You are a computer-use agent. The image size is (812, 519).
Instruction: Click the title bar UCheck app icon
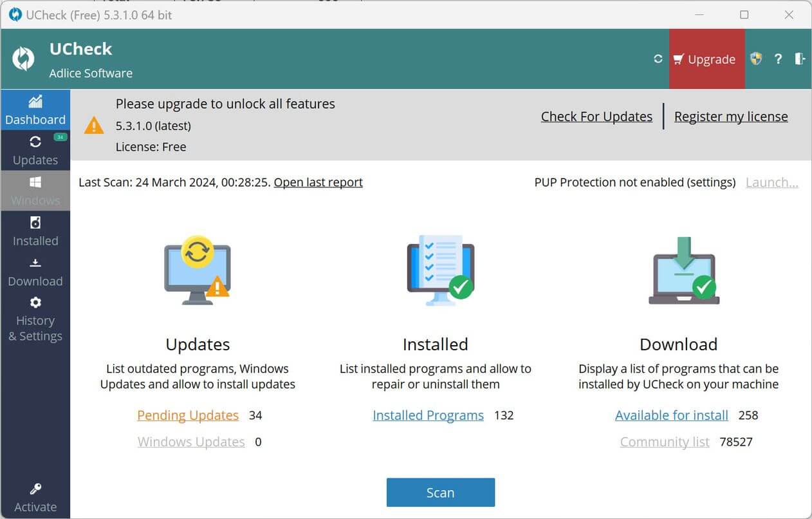[15, 14]
